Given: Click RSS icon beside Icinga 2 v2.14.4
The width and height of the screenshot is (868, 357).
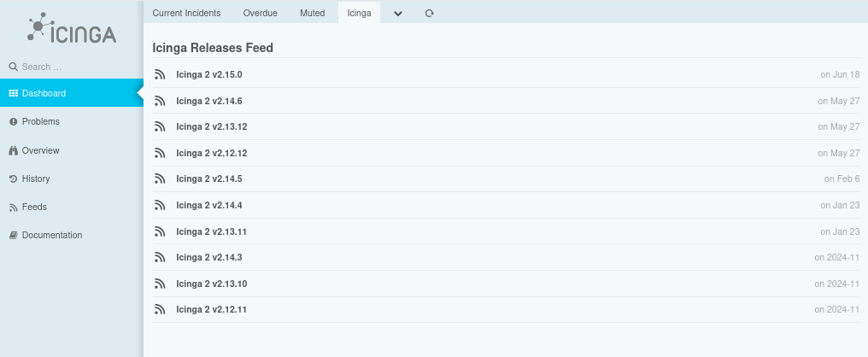Looking at the screenshot, I should 160,205.
